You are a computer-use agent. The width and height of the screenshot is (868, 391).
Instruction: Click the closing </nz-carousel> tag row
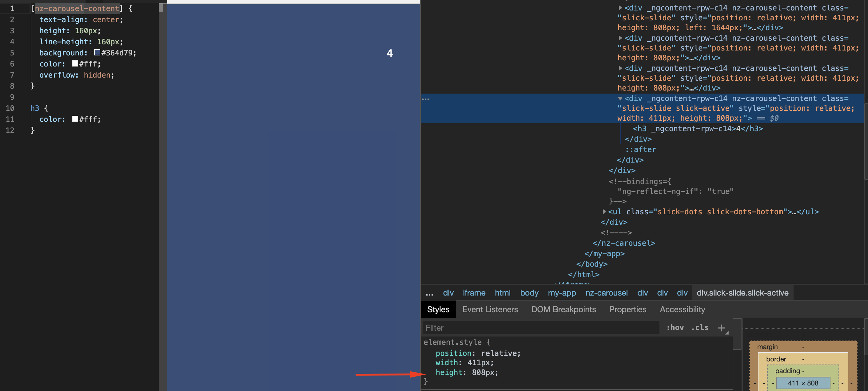624,243
